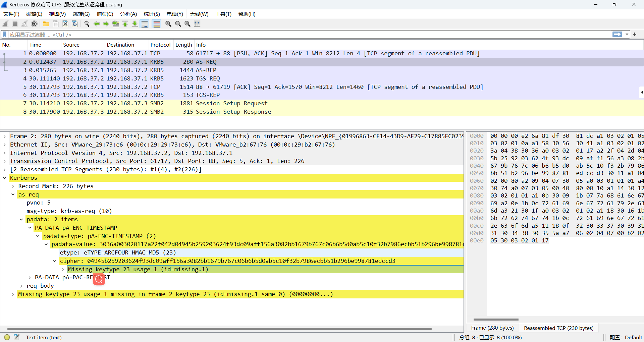
Task: Sort by the Length column header
Action: pos(184,45)
